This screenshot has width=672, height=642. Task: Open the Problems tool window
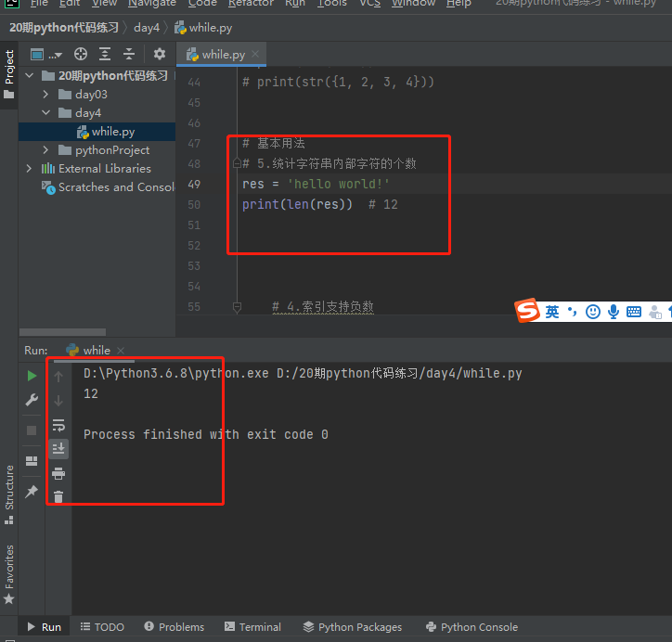pyautogui.click(x=174, y=627)
